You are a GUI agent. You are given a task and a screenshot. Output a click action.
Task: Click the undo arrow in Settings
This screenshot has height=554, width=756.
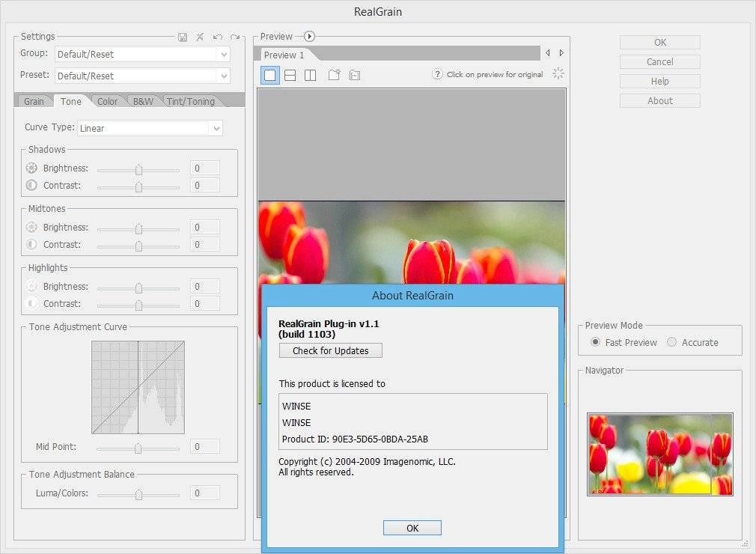click(218, 37)
